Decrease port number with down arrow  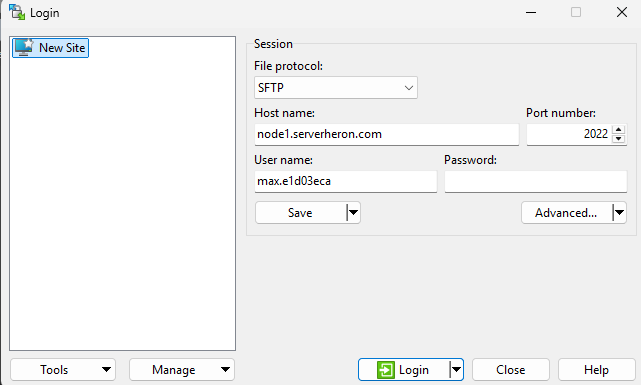(619, 139)
